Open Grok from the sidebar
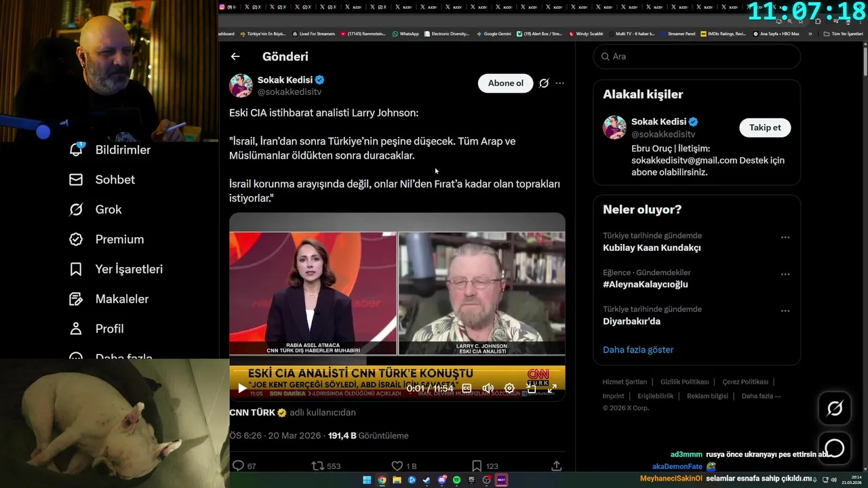Viewport: 868px width, 488px height. tap(95, 209)
